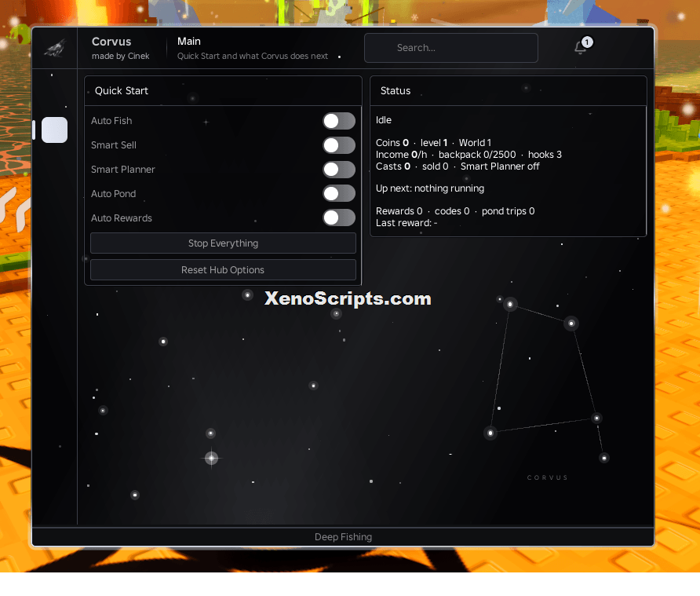Click the Deep Fishing footer bar

[x=343, y=536]
